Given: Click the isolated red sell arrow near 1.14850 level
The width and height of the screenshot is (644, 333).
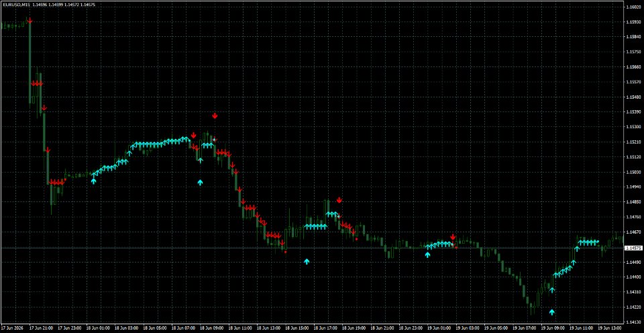Looking at the screenshot, I should click(339, 200).
